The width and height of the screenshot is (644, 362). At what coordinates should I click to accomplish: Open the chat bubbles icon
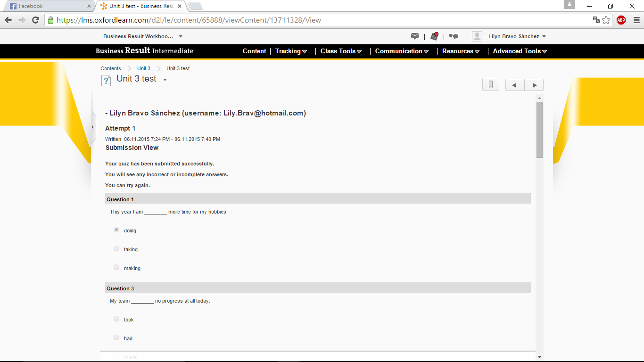click(454, 36)
